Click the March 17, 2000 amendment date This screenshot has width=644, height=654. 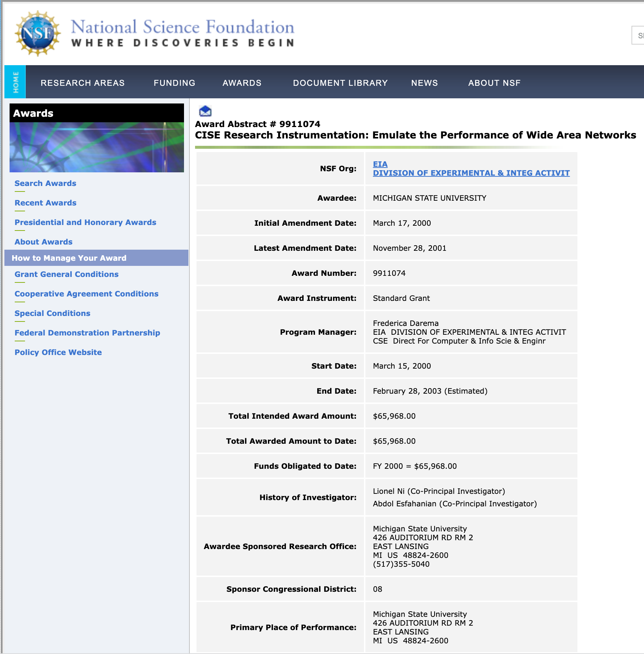(402, 223)
